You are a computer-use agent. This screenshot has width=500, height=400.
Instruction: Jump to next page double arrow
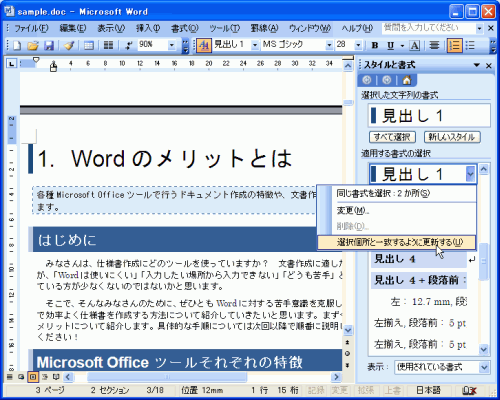[x=348, y=365]
